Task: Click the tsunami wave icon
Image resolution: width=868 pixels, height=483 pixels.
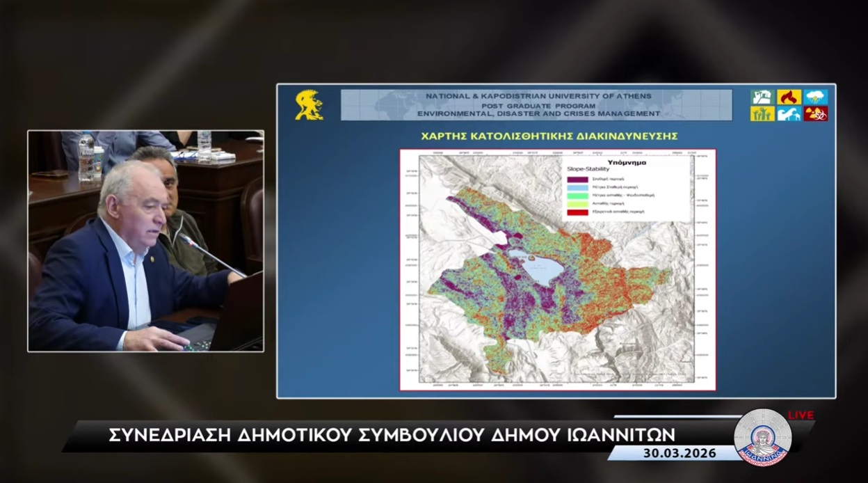Action: pyautogui.click(x=789, y=113)
